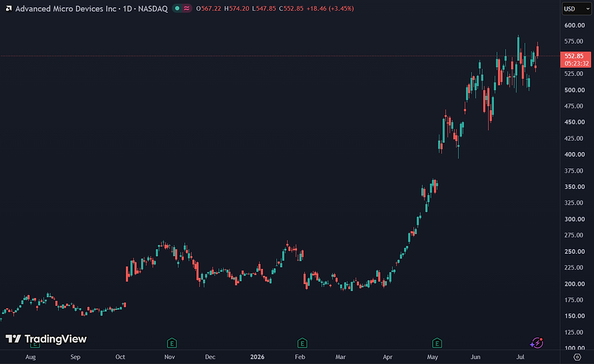This screenshot has width=594, height=364.
Task: Click the 500.00 price scale label
Action: click(x=575, y=90)
